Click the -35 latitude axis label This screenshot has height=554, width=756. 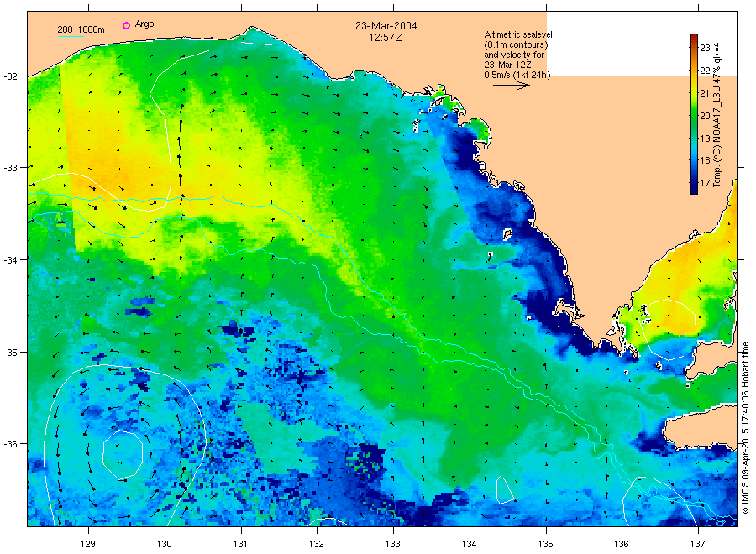coord(9,353)
